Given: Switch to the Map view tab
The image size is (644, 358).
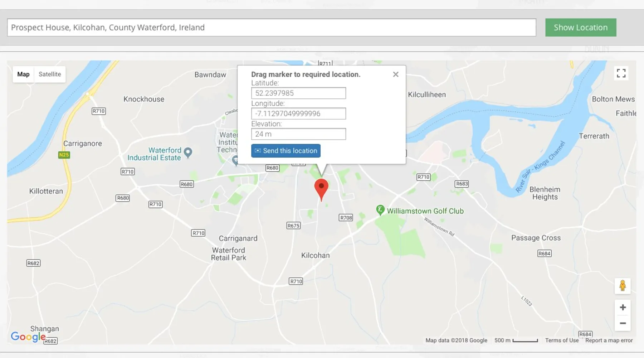Looking at the screenshot, I should click(x=23, y=74).
